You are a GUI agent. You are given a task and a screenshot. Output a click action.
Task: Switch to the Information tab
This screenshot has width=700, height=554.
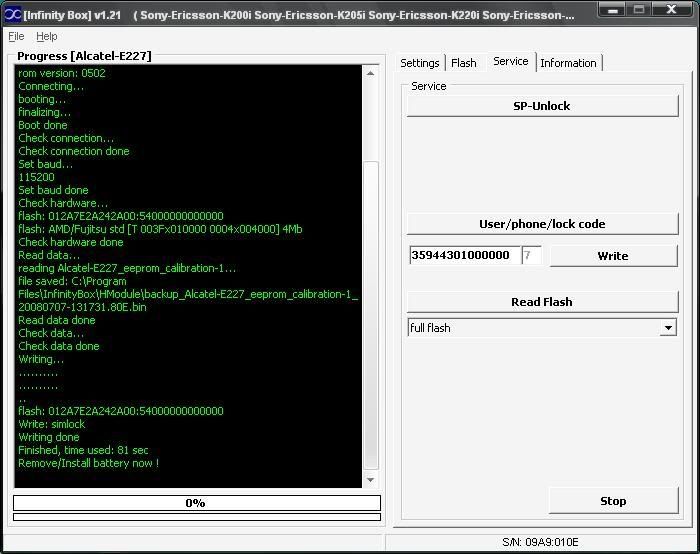(568, 63)
